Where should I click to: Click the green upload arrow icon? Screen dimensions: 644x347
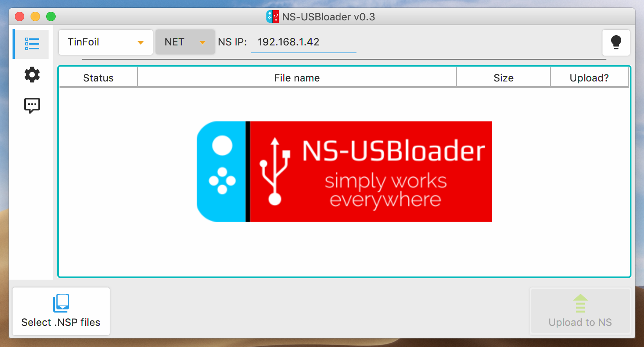(x=580, y=304)
